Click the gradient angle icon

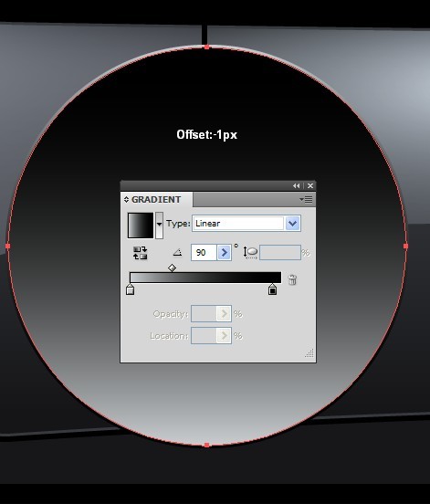pyautogui.click(x=177, y=253)
